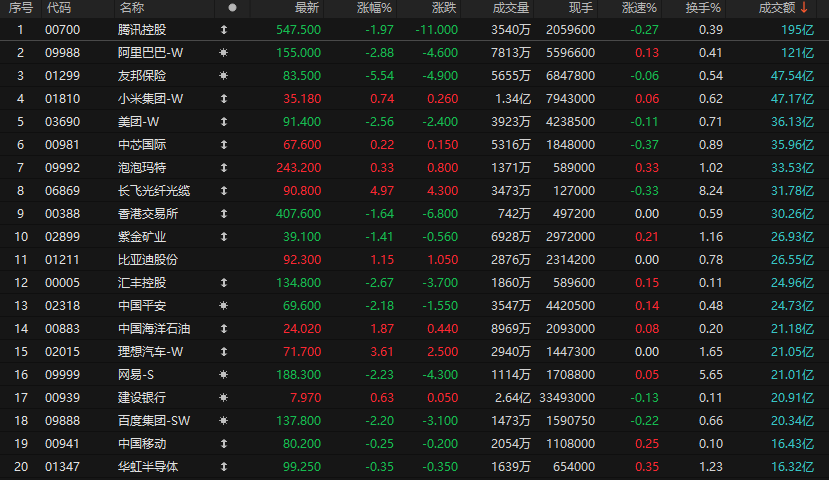
Task: Sort by 涨速% column header
Action: pos(639,8)
